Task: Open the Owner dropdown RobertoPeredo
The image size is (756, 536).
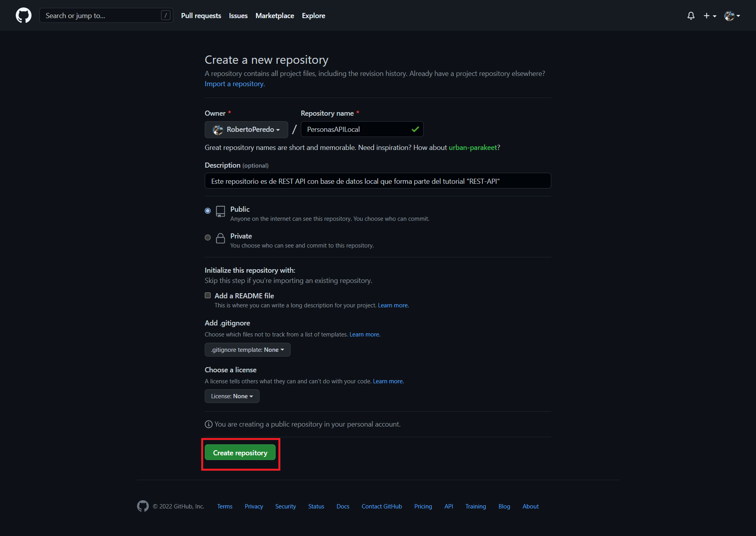Action: click(x=246, y=129)
